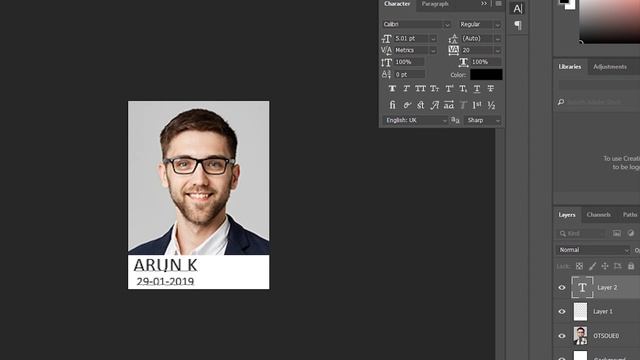Click the vertical scale 100% field
The width and height of the screenshot is (640, 360).
coord(409,62)
